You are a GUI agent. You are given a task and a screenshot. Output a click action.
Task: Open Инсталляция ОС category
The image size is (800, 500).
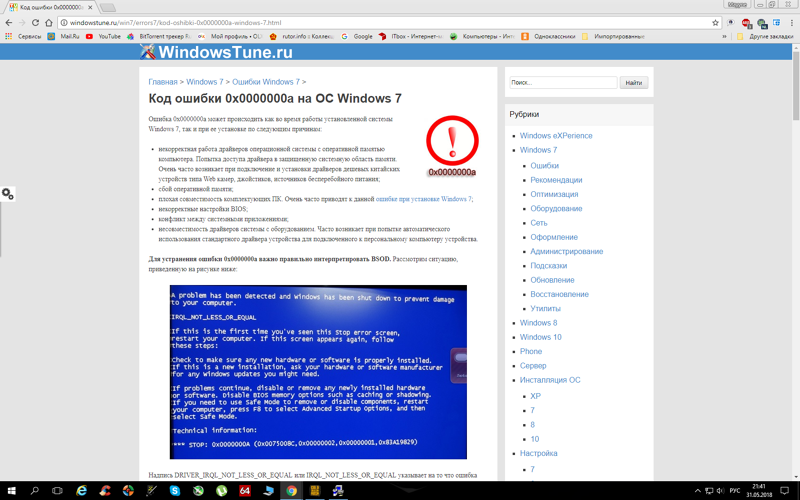click(550, 380)
